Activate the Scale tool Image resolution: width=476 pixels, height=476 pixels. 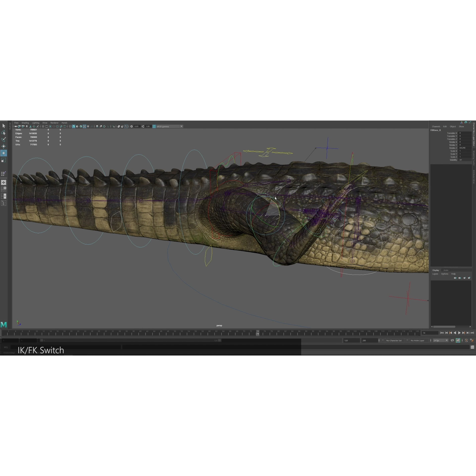click(4, 160)
